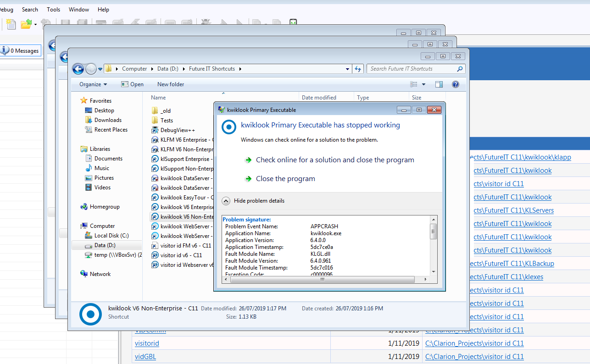Click the refresh icon beside the address bar
The width and height of the screenshot is (590, 364).
point(358,69)
